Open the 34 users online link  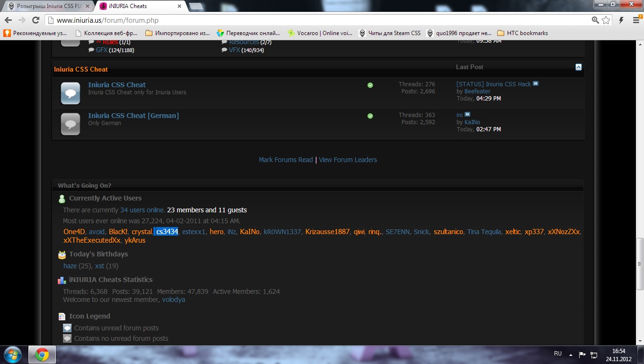[142, 210]
